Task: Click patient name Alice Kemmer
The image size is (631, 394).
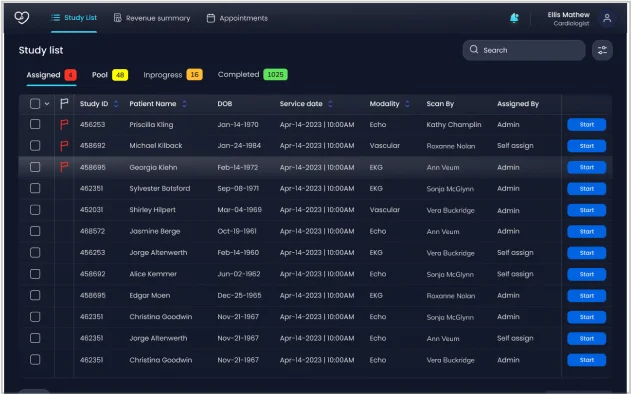Action: [153, 274]
